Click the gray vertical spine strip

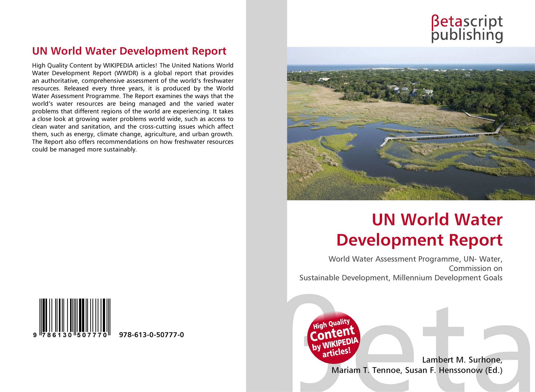click(266, 161)
